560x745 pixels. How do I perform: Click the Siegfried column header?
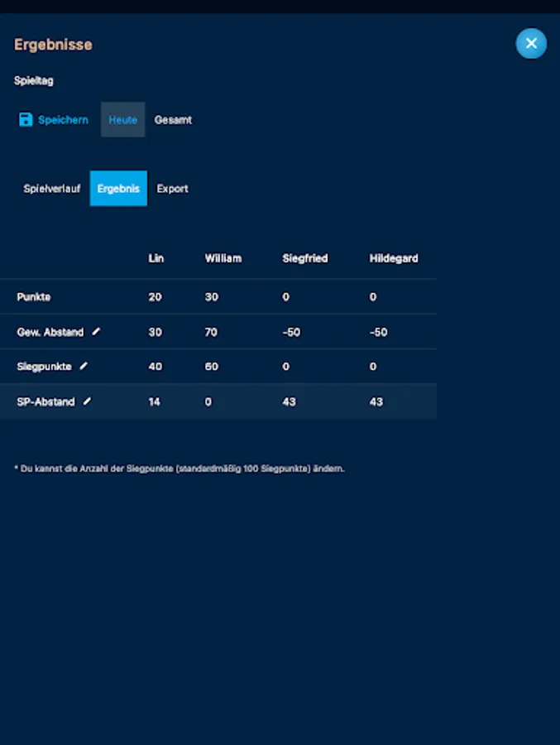[305, 258]
